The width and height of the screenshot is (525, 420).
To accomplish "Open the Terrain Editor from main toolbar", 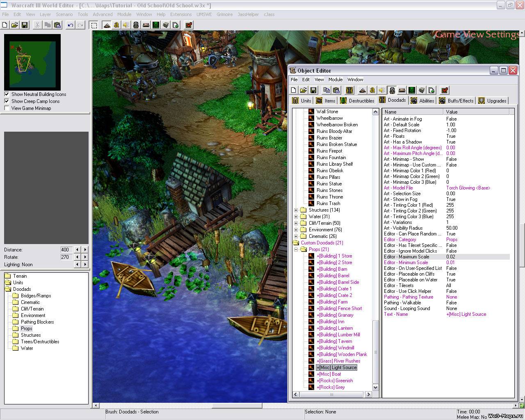I will click(107, 25).
